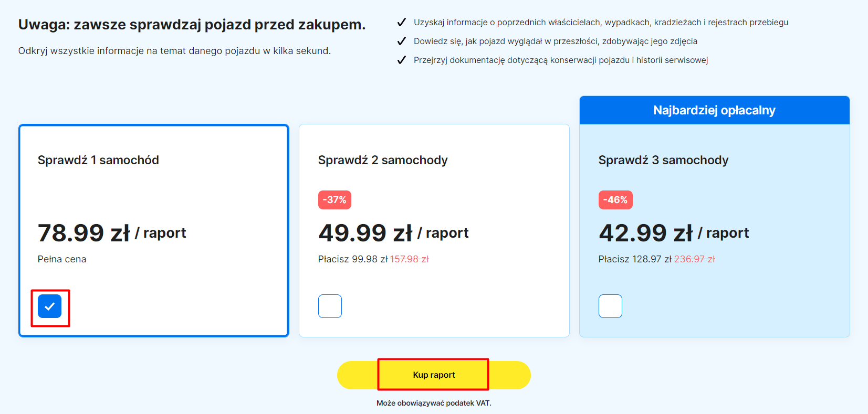Uncheck the 'Sprawdź 1 samochód' checkbox
Viewport: 868px width, 414px height.
[50, 306]
